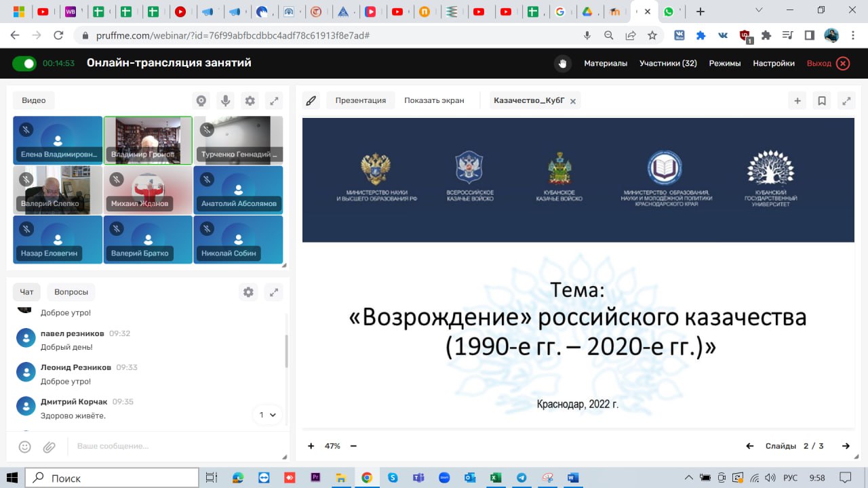Zoom out slide with minus button
The image size is (868, 488).
pos(353,446)
